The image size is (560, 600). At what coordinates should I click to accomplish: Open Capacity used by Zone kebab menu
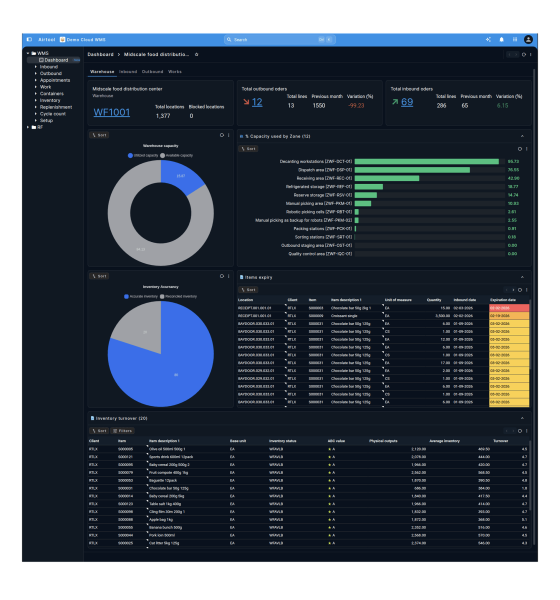pos(526,149)
